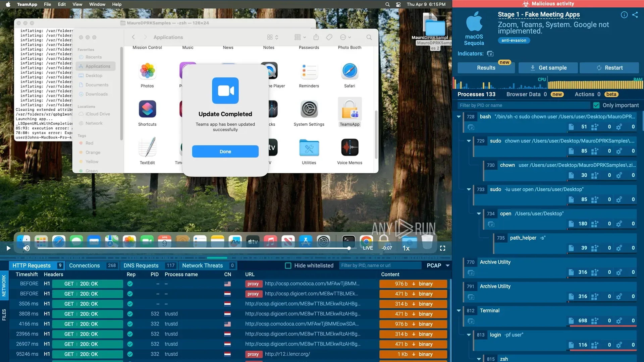Image resolution: width=644 pixels, height=362 pixels.
Task: Open the Photos app icon in Finder
Action: [x=147, y=71]
